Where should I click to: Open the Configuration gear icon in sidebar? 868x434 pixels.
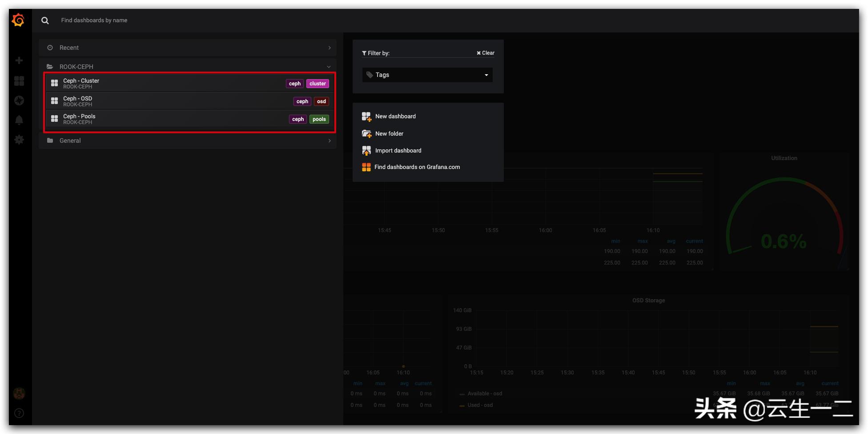point(19,140)
